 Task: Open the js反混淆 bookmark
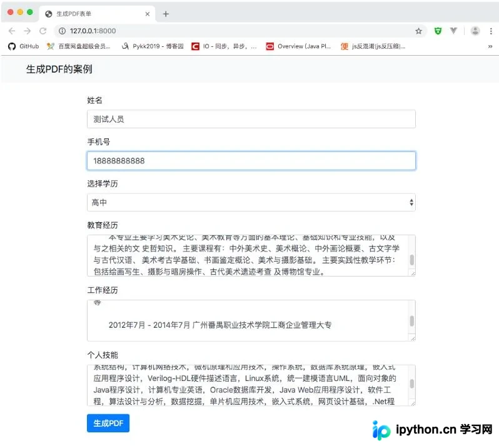coord(373,46)
